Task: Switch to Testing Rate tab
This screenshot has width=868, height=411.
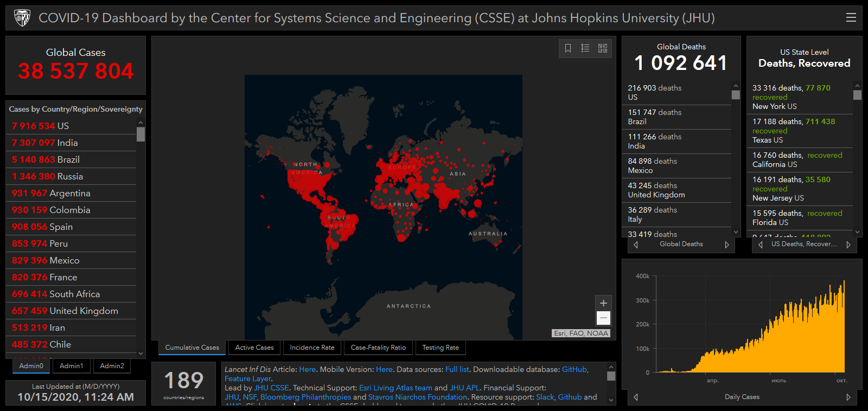Action: point(441,348)
